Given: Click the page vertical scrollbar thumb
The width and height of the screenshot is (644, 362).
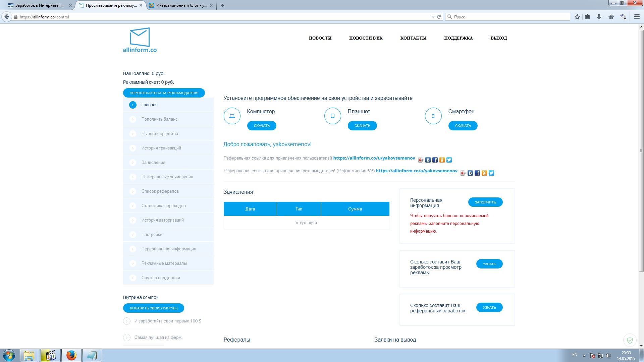Looking at the screenshot, I should click(641, 151).
